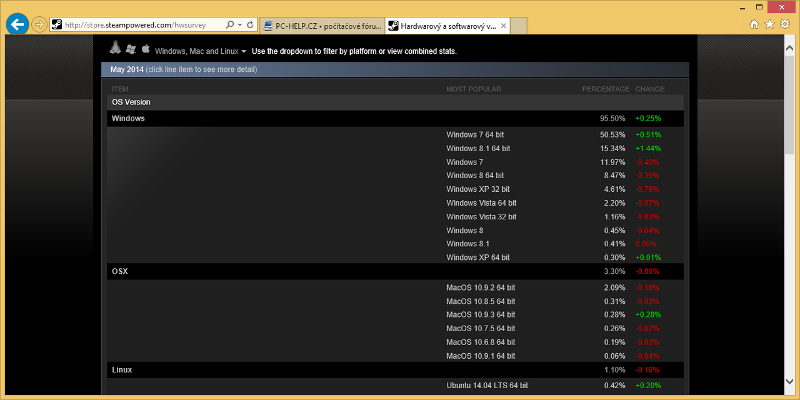Click the Linux penguin platform icon
Image resolution: width=800 pixels, height=400 pixels.
(115, 48)
